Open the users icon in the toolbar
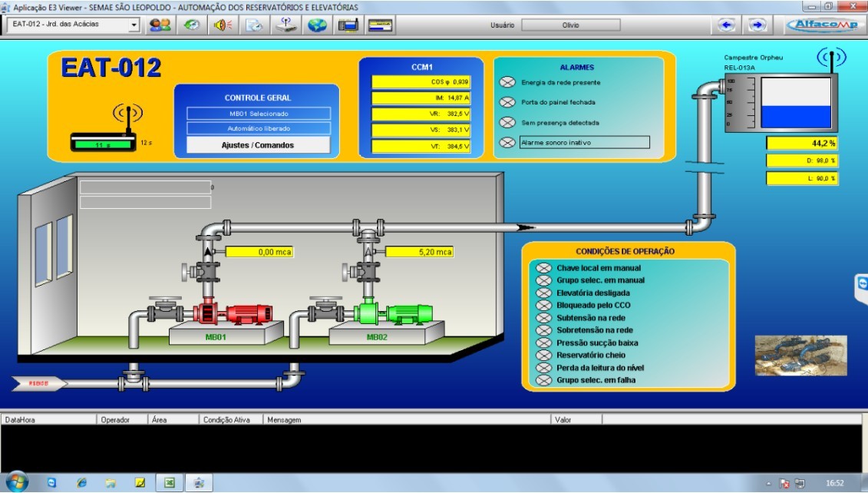The width and height of the screenshot is (868, 493). tap(160, 25)
